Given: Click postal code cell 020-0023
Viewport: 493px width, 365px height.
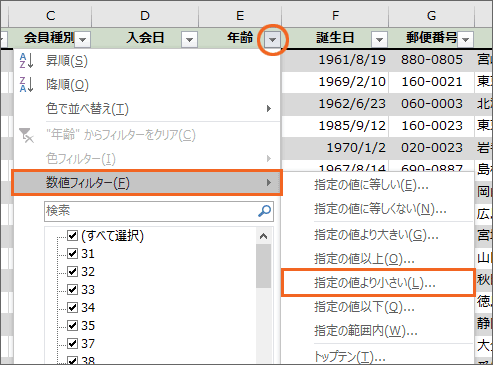Looking at the screenshot, I should pyautogui.click(x=431, y=148).
